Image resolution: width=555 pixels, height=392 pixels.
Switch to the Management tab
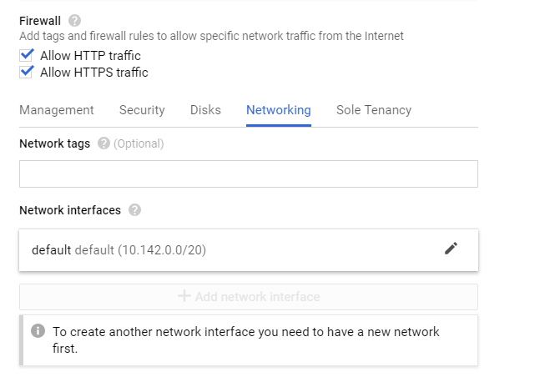tap(57, 110)
